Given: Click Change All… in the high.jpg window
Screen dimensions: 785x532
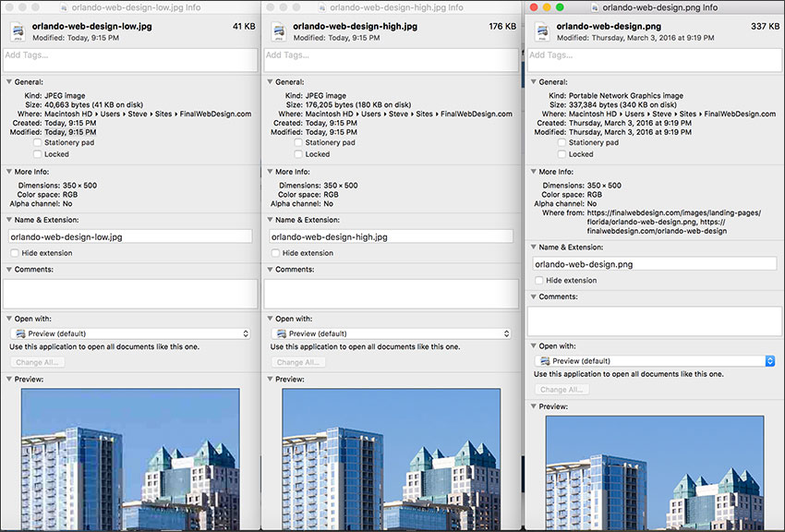Looking at the screenshot, I should [x=298, y=362].
